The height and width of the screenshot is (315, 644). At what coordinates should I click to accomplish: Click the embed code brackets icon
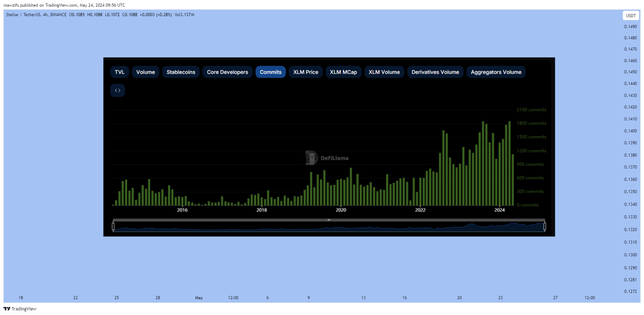pos(118,90)
